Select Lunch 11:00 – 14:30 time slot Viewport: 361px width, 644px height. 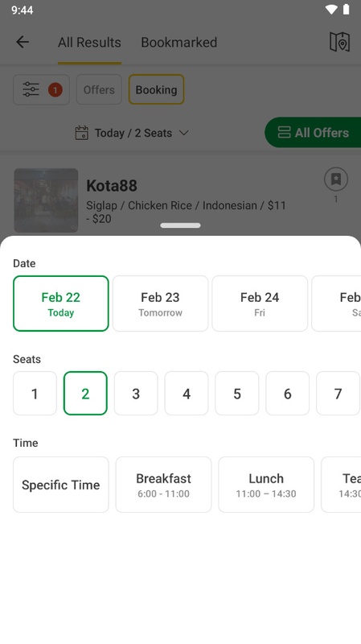coord(266,485)
